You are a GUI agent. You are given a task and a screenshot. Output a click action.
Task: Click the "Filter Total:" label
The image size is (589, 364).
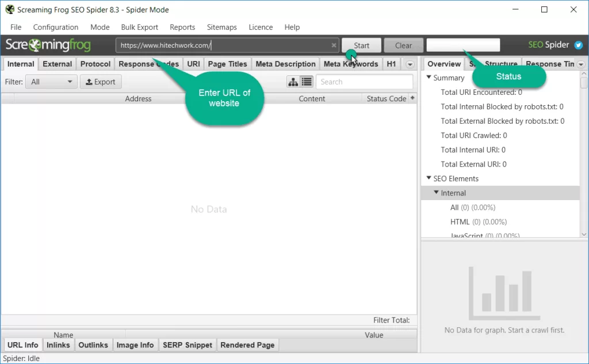(x=391, y=320)
